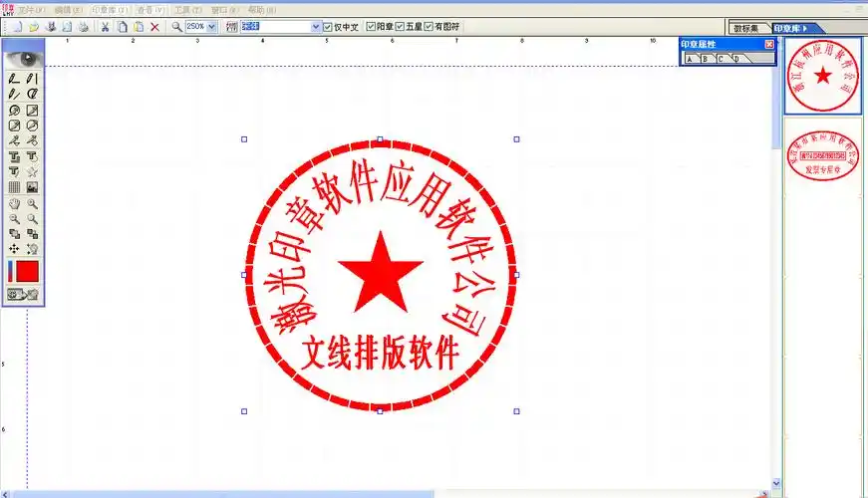Switch to tab C in 印章属性 panel
Image resolution: width=868 pixels, height=498 pixels.
(x=721, y=59)
